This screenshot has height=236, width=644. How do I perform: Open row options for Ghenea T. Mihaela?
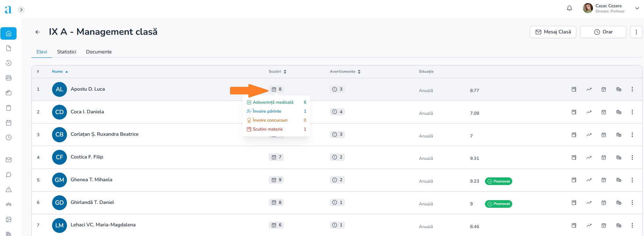pyautogui.click(x=632, y=180)
